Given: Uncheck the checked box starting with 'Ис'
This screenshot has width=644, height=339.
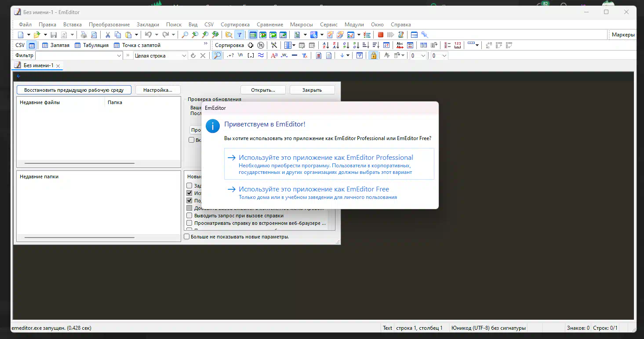Looking at the screenshot, I should (189, 193).
